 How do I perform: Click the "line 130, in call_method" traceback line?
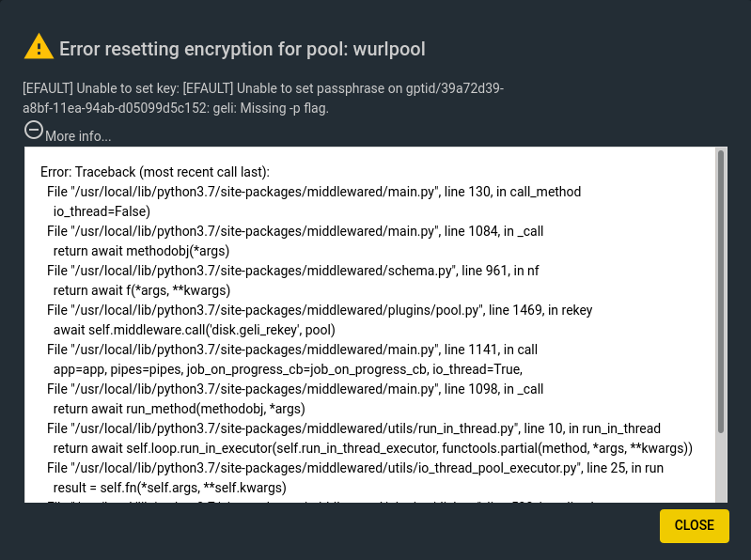[x=314, y=192]
